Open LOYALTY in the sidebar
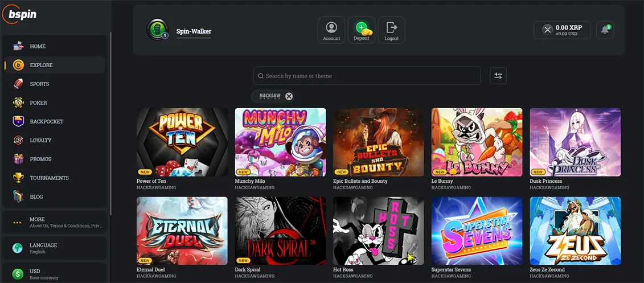Viewport: 644px width, 283px height. tap(55, 140)
